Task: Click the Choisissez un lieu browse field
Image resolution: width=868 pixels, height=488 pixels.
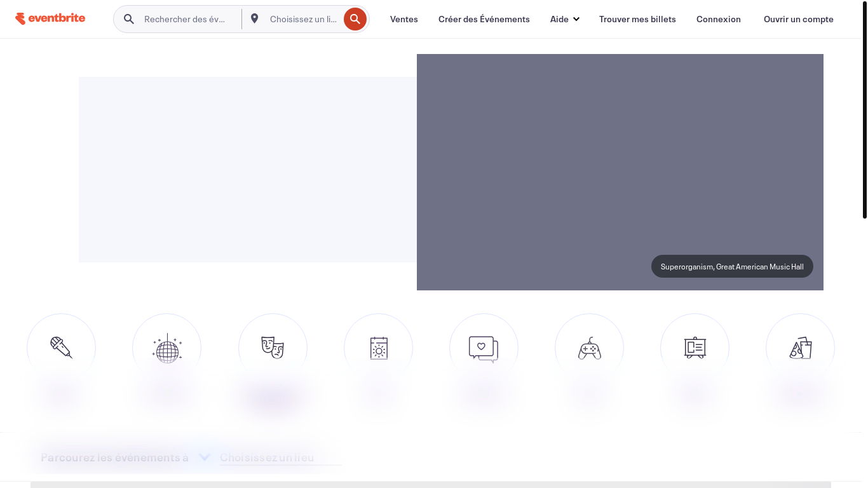Action: click(281, 457)
